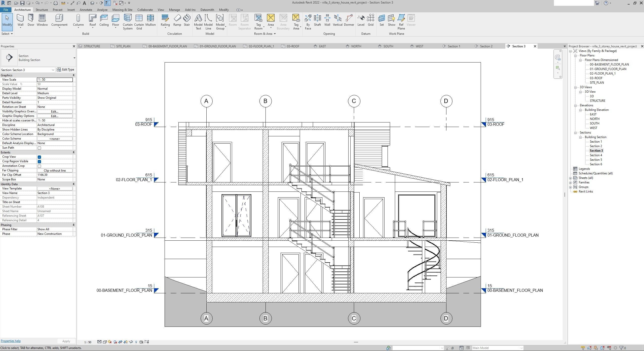Click the View Scale input field
The width and height of the screenshot is (644, 351).
(55, 80)
